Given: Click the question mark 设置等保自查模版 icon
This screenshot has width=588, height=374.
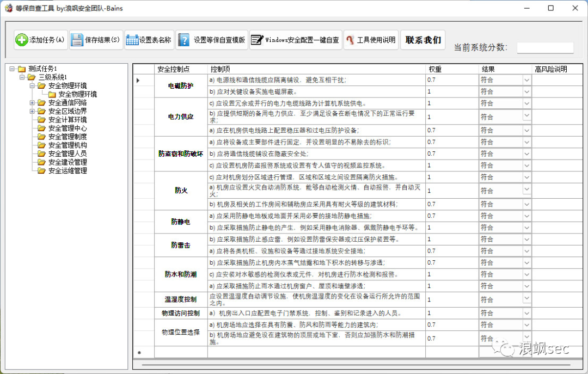Looking at the screenshot, I should (x=184, y=40).
